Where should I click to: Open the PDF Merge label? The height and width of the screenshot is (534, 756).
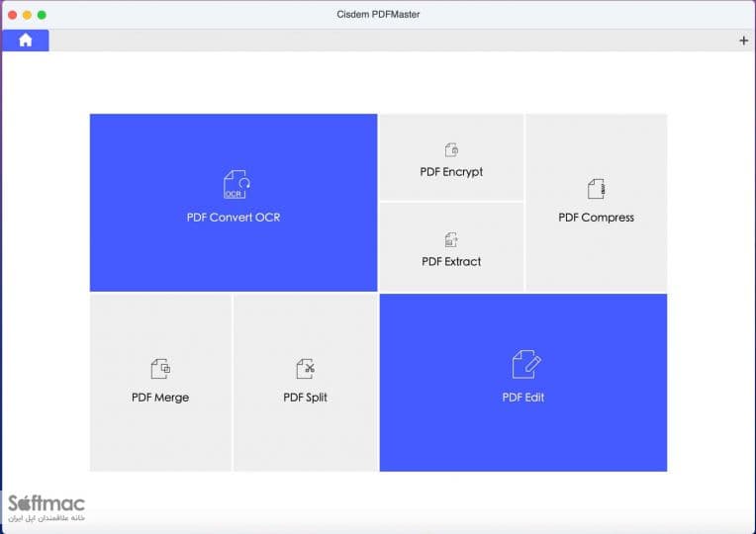[x=160, y=398]
